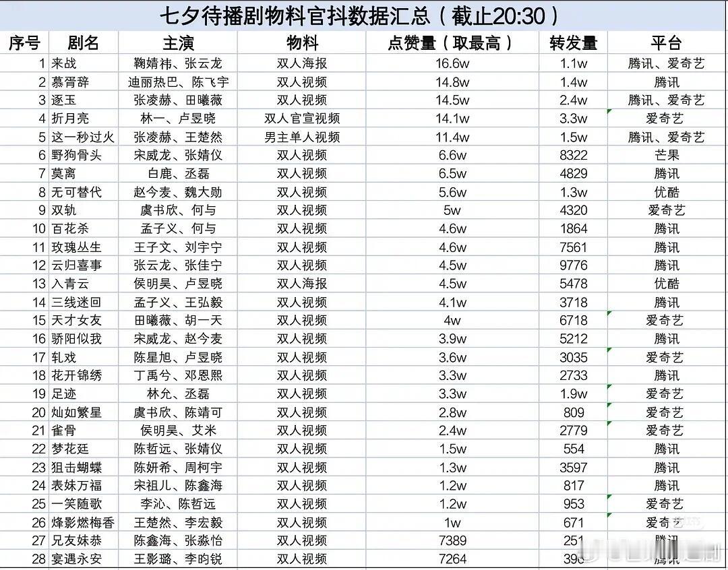Click the 剧名 column header
The image size is (728, 570).
[x=83, y=42]
